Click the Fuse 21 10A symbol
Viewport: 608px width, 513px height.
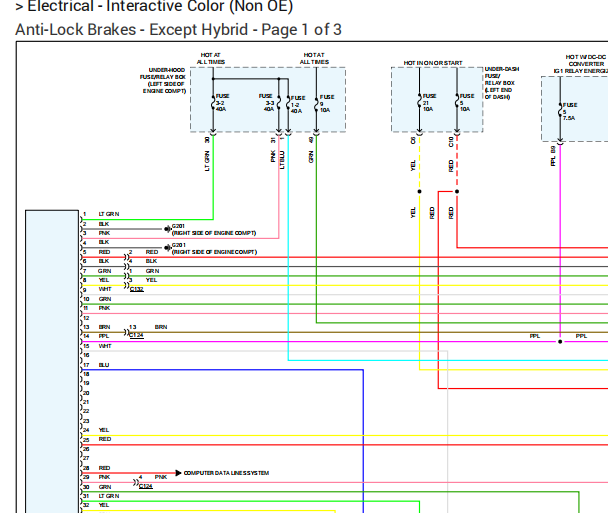[419, 102]
